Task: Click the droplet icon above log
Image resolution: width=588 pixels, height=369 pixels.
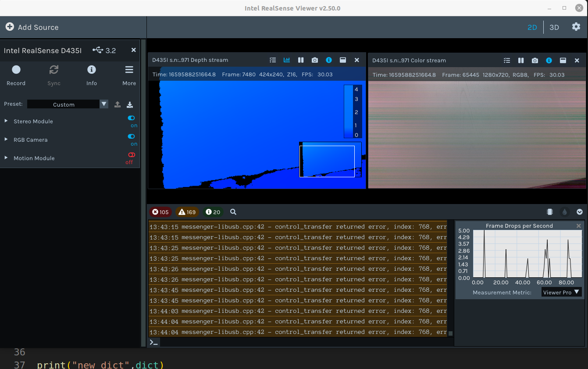Action: (565, 212)
